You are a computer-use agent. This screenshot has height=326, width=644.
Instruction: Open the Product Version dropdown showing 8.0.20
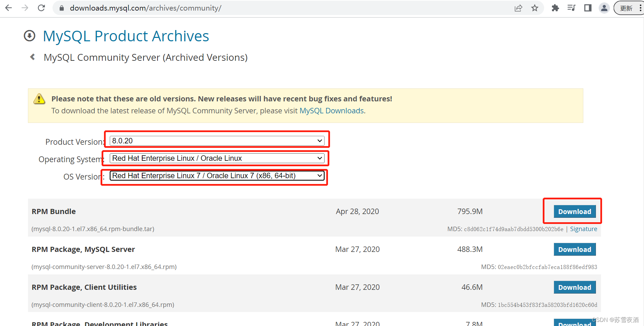[217, 141]
